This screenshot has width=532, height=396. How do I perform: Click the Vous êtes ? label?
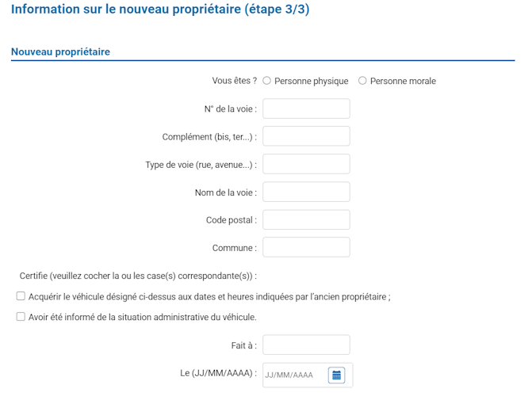point(235,81)
